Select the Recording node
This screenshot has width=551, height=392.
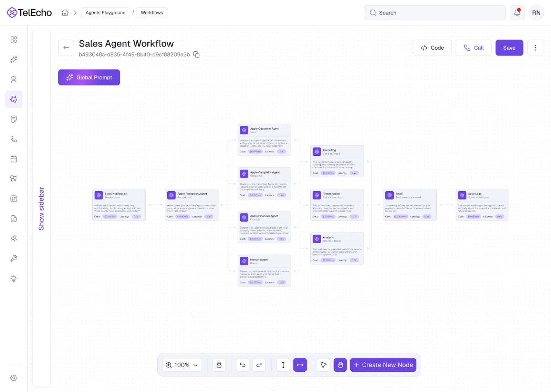337,161
